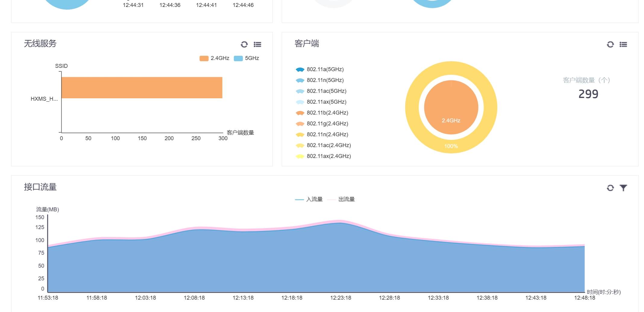Open list view in 客户端 panel

click(x=623, y=45)
